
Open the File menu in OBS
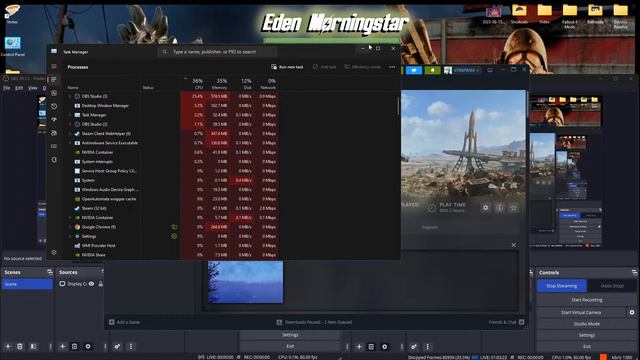coord(7,88)
